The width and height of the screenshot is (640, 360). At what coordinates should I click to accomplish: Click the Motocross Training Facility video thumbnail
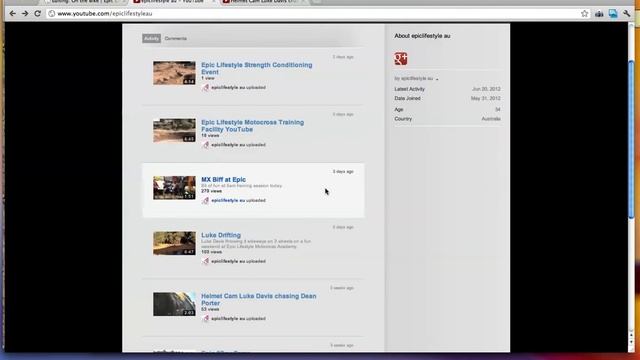[x=174, y=131]
